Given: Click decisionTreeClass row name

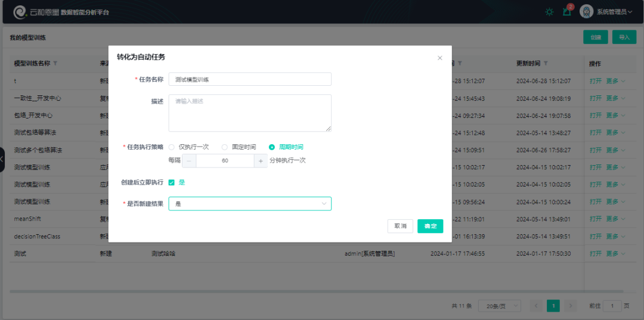Looking at the screenshot, I should pyautogui.click(x=38, y=237).
